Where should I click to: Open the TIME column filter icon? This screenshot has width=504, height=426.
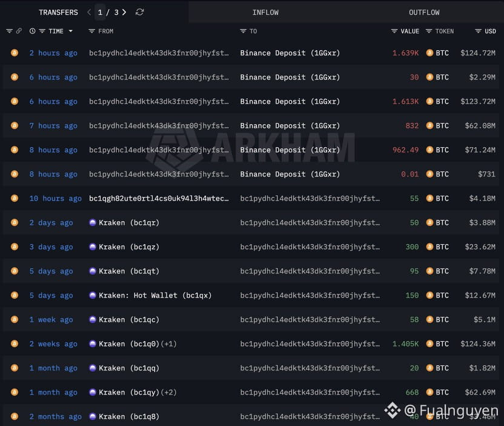coord(42,31)
